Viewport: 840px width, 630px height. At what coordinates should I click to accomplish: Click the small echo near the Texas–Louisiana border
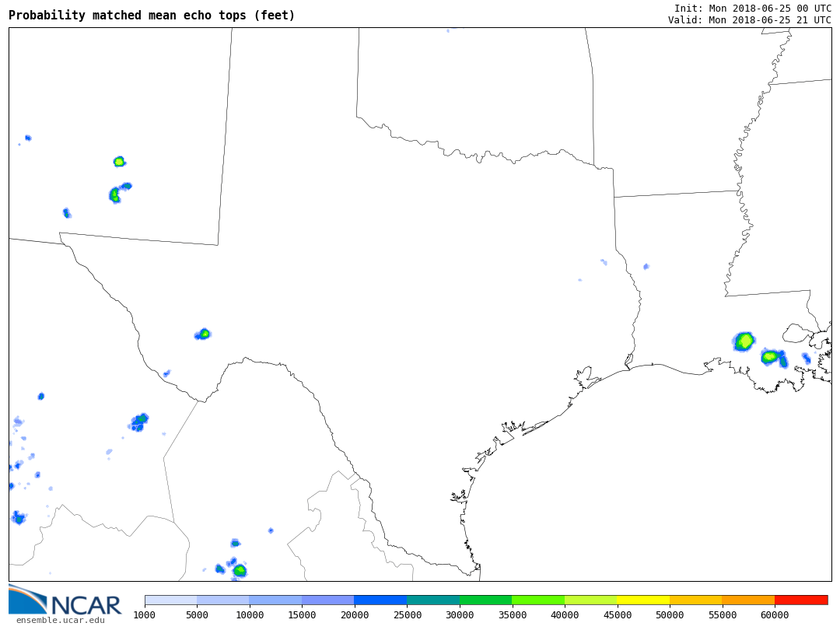646,267
